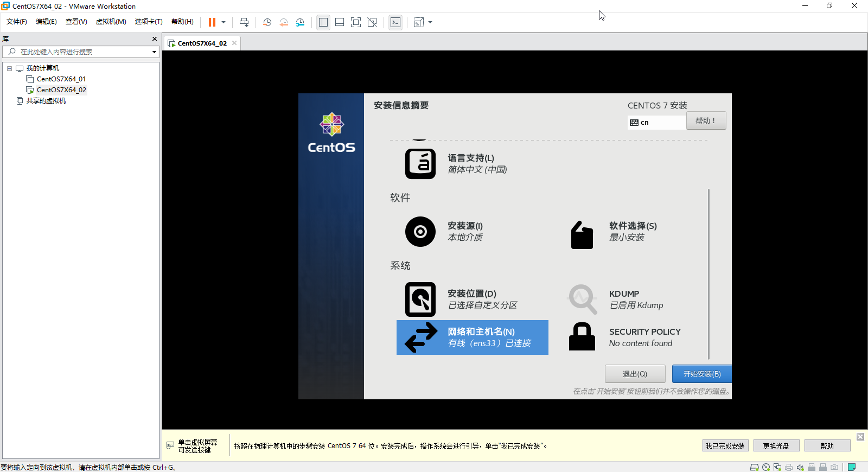Viewport: 868px width, 472px height.
Task: Click the CD/DVD drive status icon
Action: pyautogui.click(x=766, y=467)
